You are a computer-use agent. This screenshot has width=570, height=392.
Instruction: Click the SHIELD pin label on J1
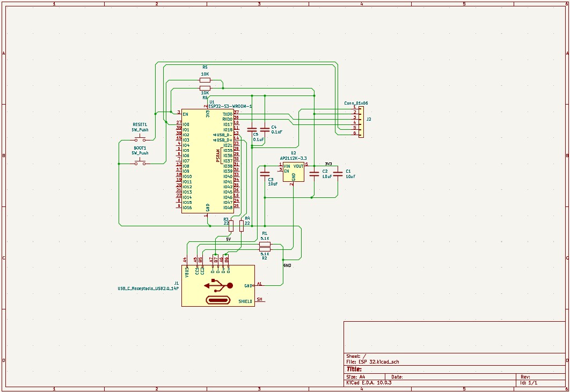tap(245, 301)
